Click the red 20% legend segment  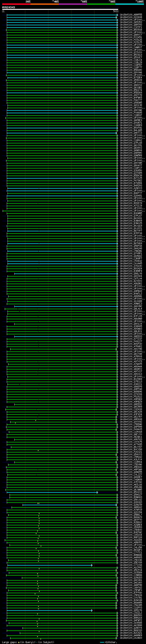tap(16, 4)
